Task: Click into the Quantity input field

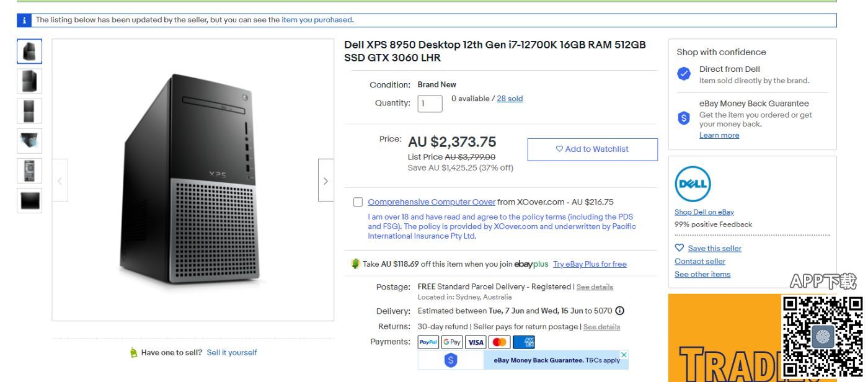Action: coord(430,104)
